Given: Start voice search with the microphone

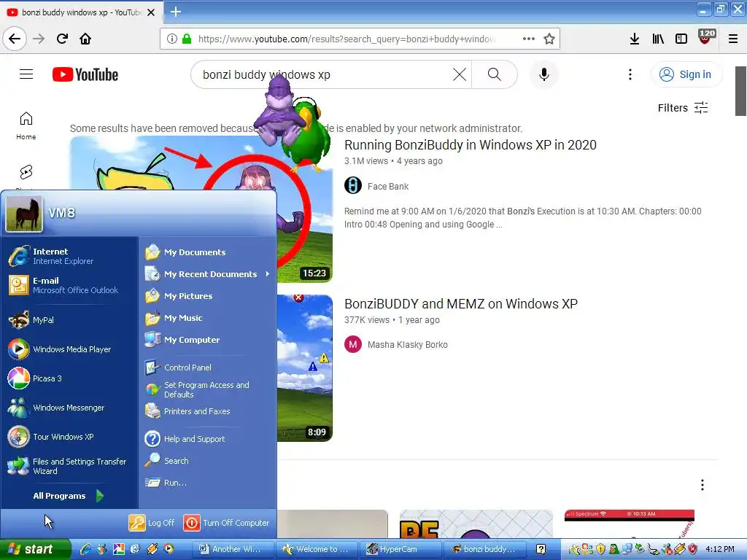Looking at the screenshot, I should [x=543, y=74].
